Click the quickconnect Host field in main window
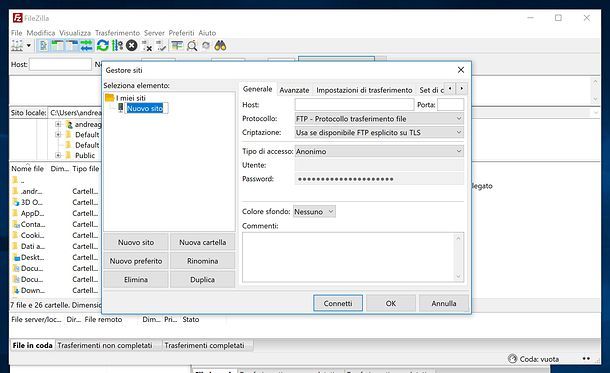 (x=60, y=64)
